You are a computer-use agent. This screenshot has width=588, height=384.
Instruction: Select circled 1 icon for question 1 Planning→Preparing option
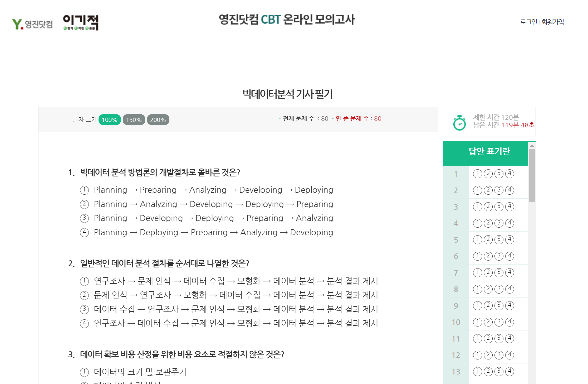pos(84,190)
